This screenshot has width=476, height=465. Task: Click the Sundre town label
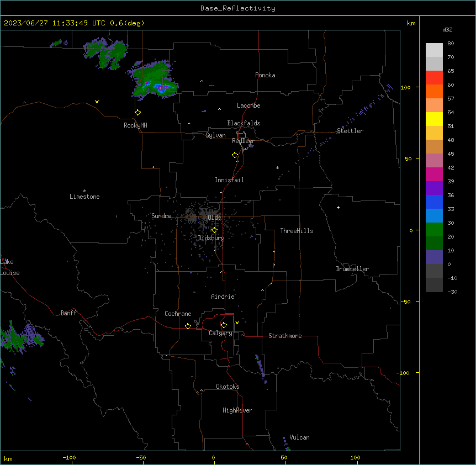161,216
